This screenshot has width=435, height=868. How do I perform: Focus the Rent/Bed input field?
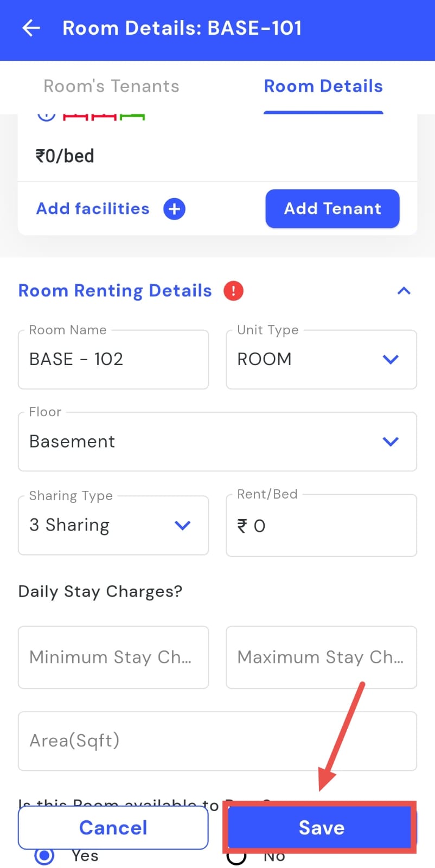pos(321,525)
